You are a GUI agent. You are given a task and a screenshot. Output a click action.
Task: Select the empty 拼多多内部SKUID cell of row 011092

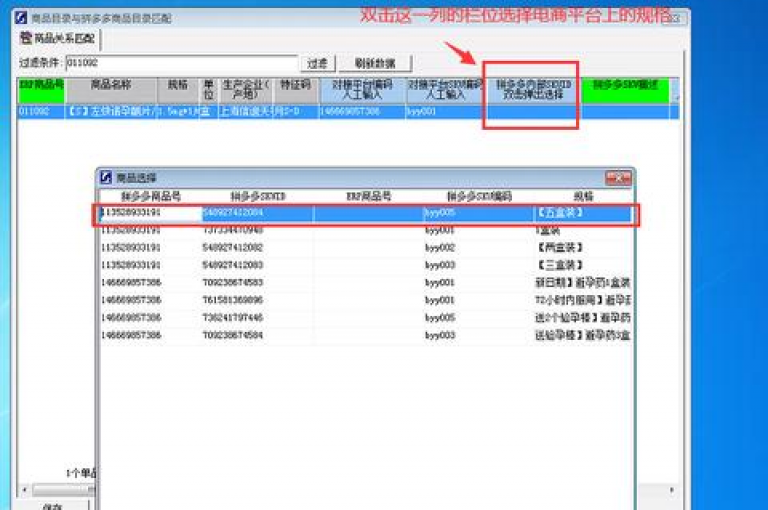(x=533, y=112)
